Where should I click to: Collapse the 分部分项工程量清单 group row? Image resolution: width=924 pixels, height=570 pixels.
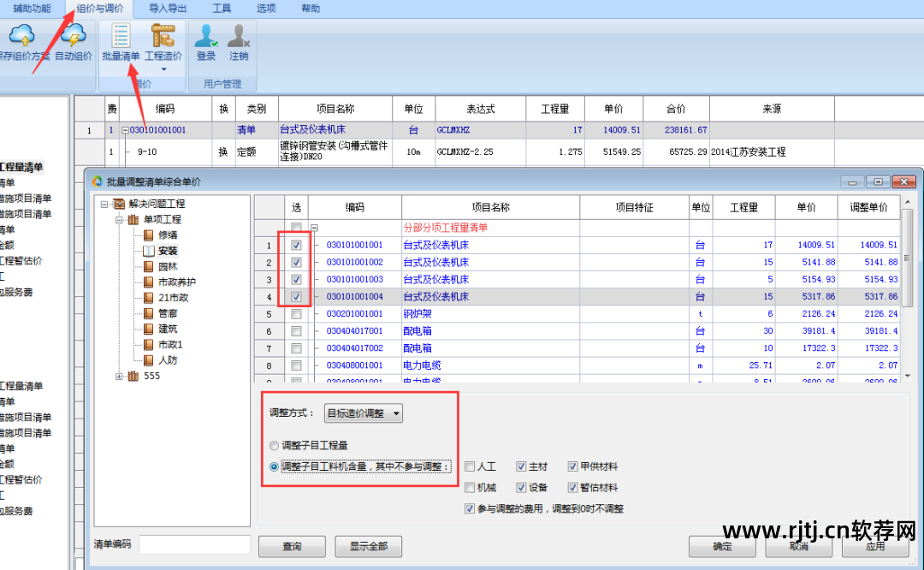(314, 228)
